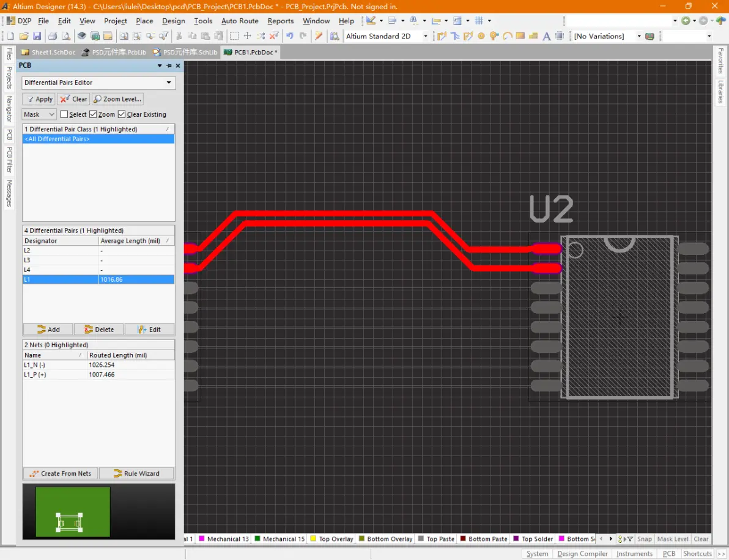Open a file with the folder icon
729x560 pixels.
coord(24,36)
